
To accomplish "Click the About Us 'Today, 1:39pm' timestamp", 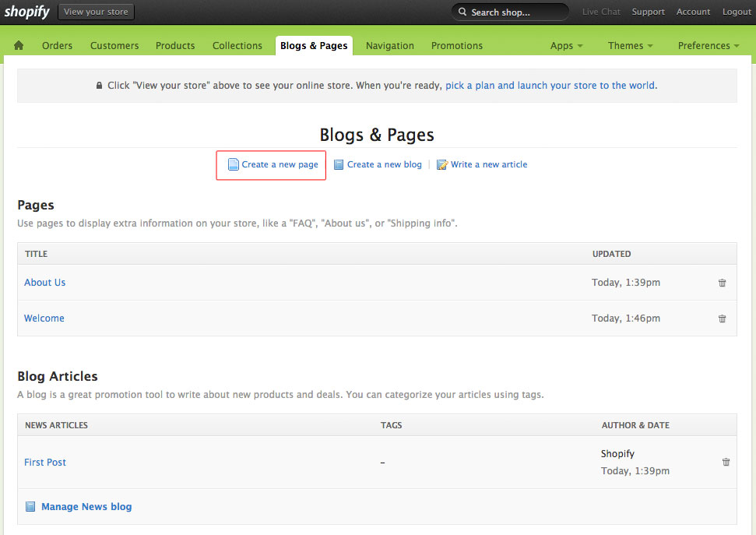I will pyautogui.click(x=626, y=283).
